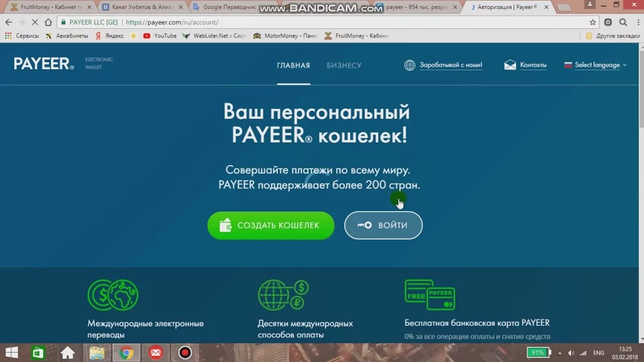Image resolution: width=644 pixels, height=362 pixels.
Task: Click the Международные электронные переводы heading
Action: click(145, 329)
